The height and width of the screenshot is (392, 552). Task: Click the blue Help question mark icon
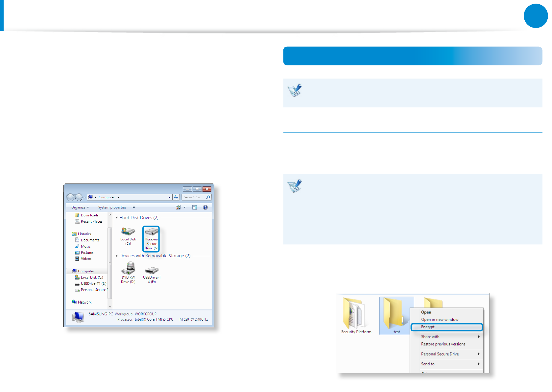(x=205, y=207)
